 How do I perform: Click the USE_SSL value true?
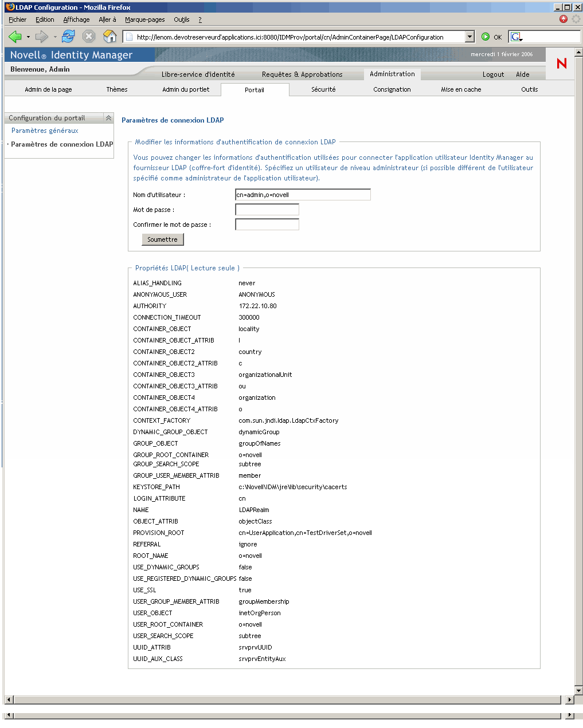[245, 590]
